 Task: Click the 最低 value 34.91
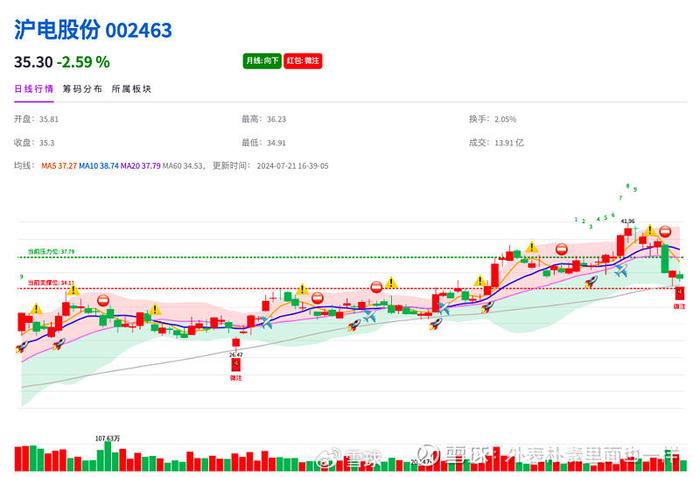coord(276,143)
